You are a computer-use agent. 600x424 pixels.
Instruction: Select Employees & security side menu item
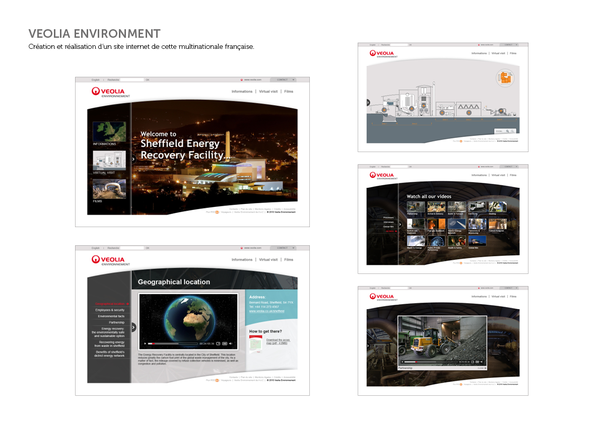tap(110, 310)
